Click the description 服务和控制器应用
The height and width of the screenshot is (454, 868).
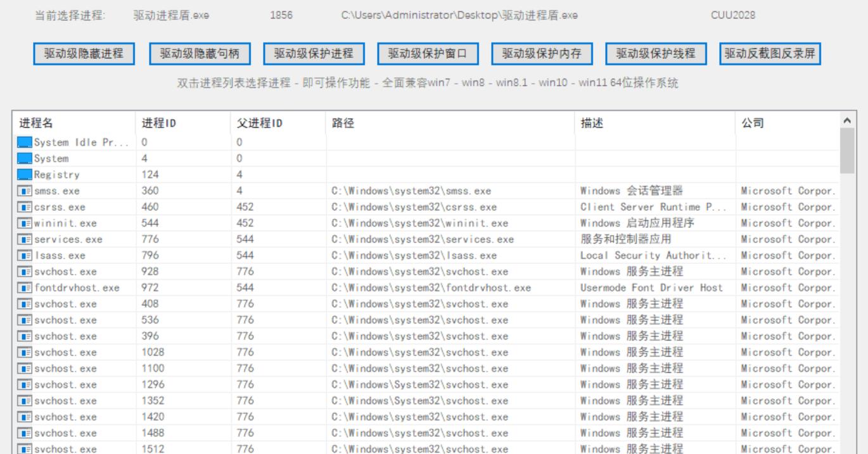[625, 239]
